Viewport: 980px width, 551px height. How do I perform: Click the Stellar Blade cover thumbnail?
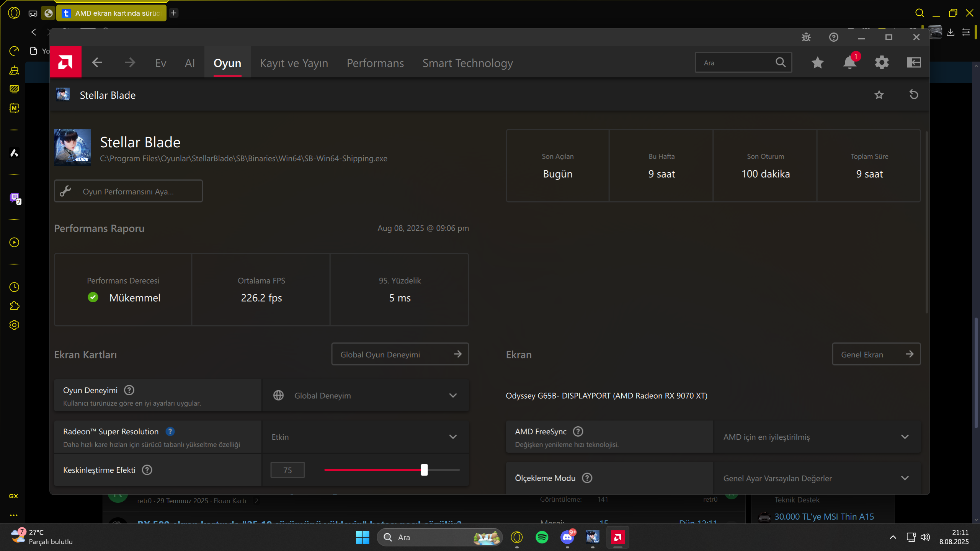point(72,147)
